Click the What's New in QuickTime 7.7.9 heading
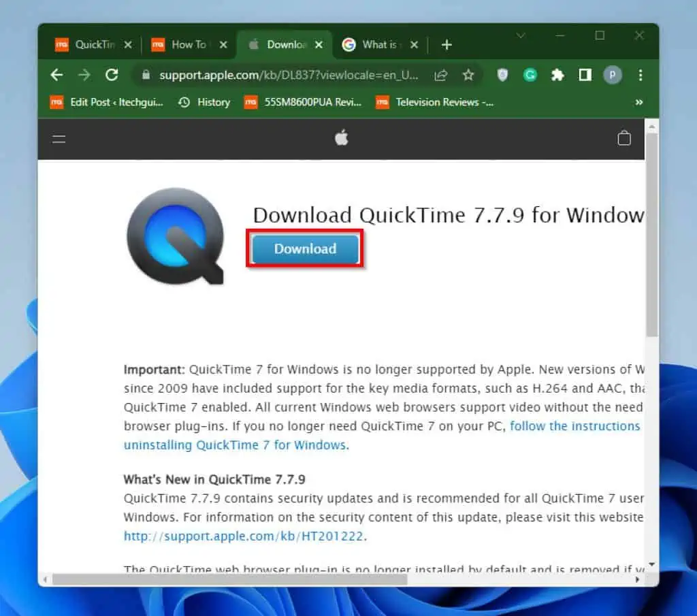 tap(214, 480)
